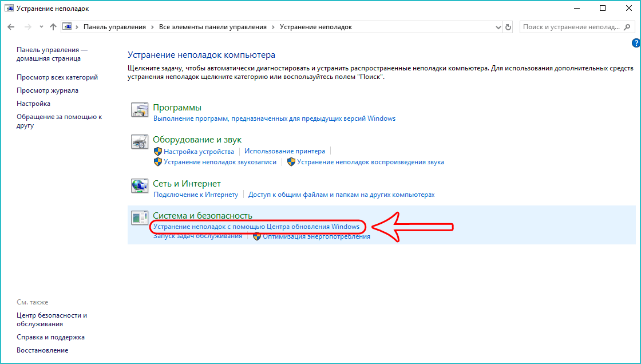Open the 'Оборудование и звук' heading
The height and width of the screenshot is (364, 641).
pyautogui.click(x=197, y=140)
